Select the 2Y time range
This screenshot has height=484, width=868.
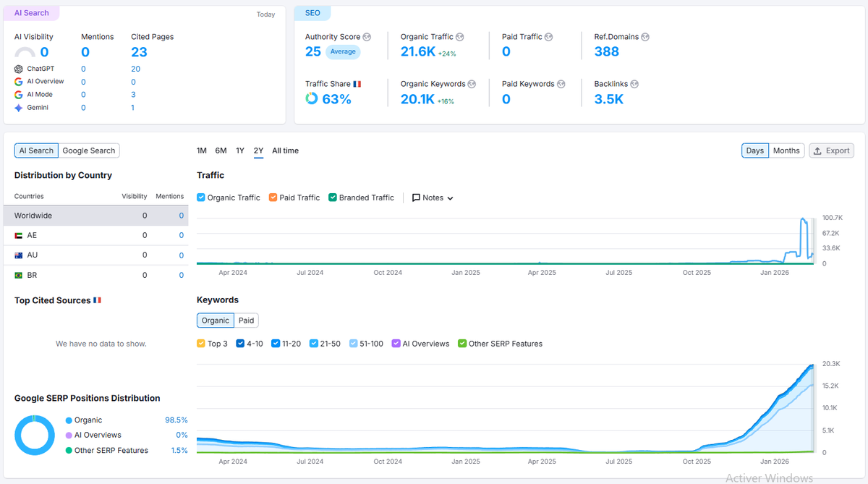[x=258, y=150]
